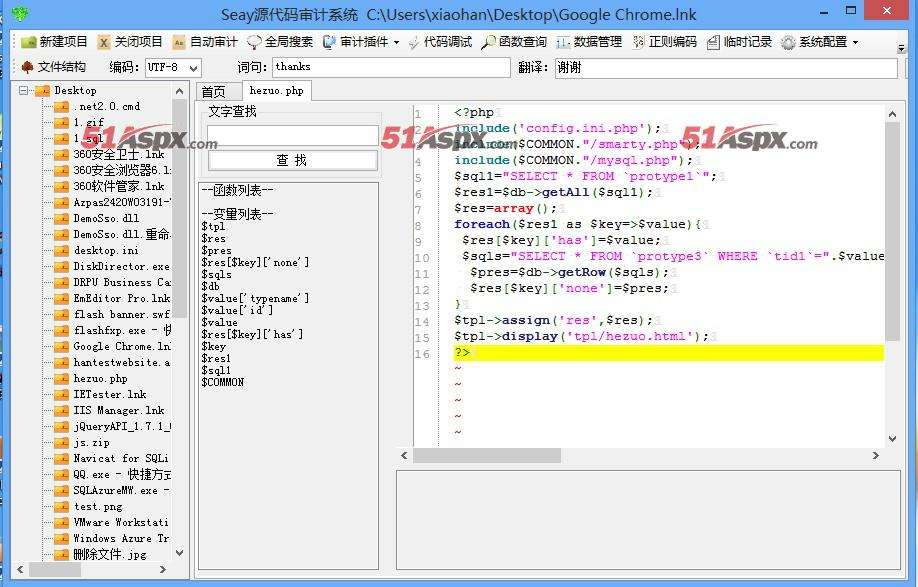This screenshot has width=918, height=587.
Task: Select 1.gif in the file tree
Action: point(88,122)
